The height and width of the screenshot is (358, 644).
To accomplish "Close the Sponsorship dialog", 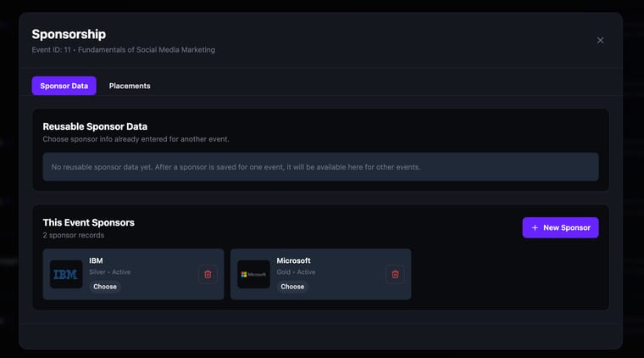I will pyautogui.click(x=600, y=40).
